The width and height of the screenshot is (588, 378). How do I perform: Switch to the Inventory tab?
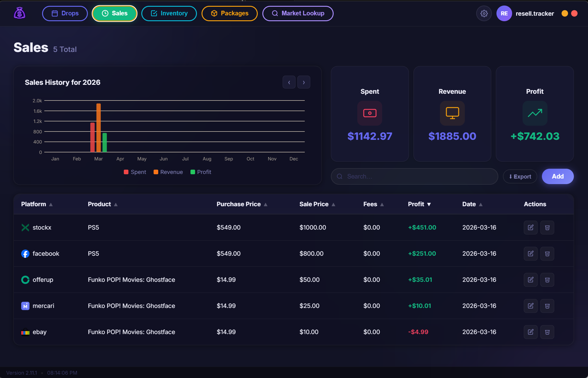tap(169, 13)
